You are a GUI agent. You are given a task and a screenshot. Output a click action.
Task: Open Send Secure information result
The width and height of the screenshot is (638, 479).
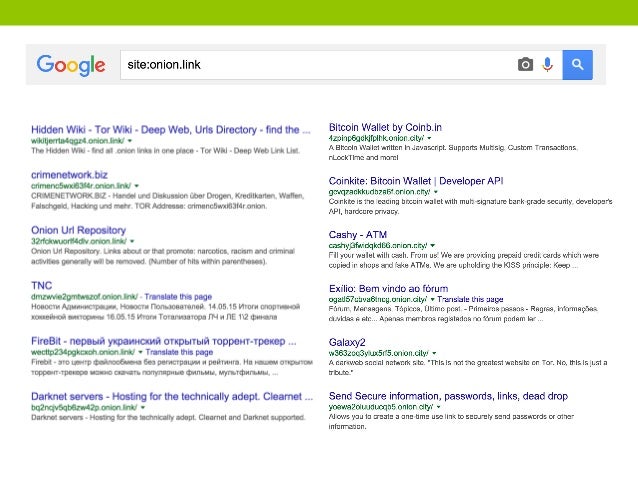click(448, 396)
